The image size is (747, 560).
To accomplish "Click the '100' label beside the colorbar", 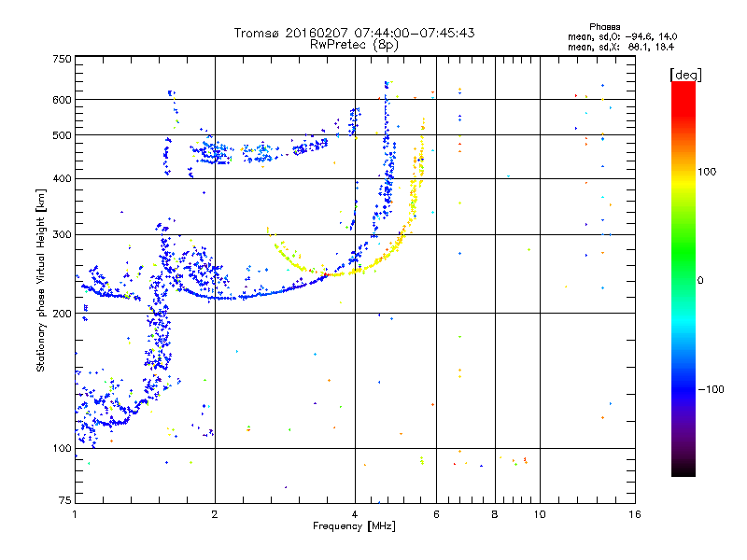I will coord(707,172).
